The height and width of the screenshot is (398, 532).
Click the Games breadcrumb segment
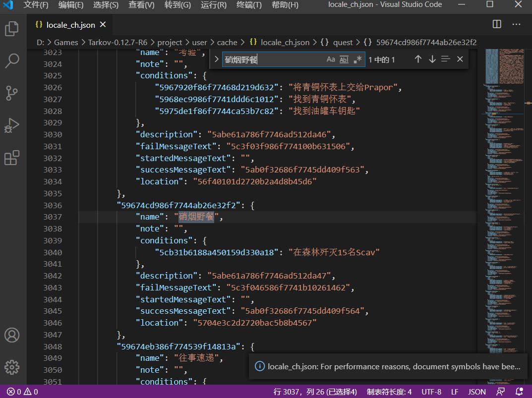coord(66,43)
